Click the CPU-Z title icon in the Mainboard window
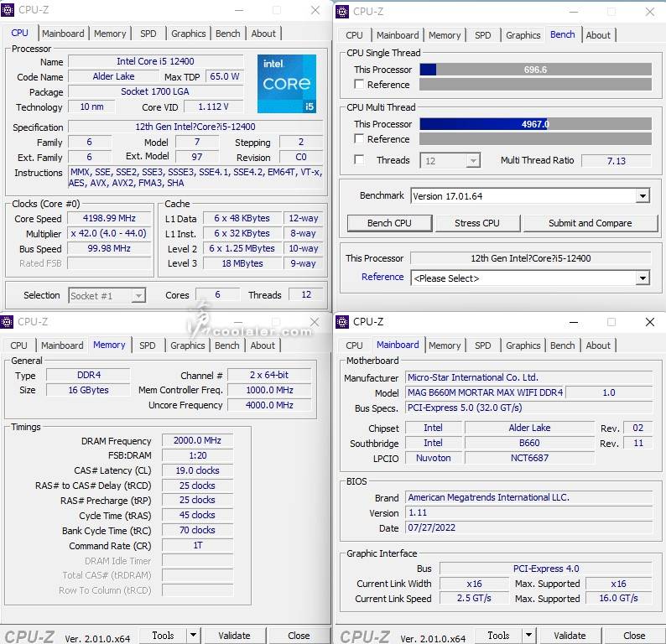Image resolution: width=666 pixels, height=644 pixels. coord(342,322)
